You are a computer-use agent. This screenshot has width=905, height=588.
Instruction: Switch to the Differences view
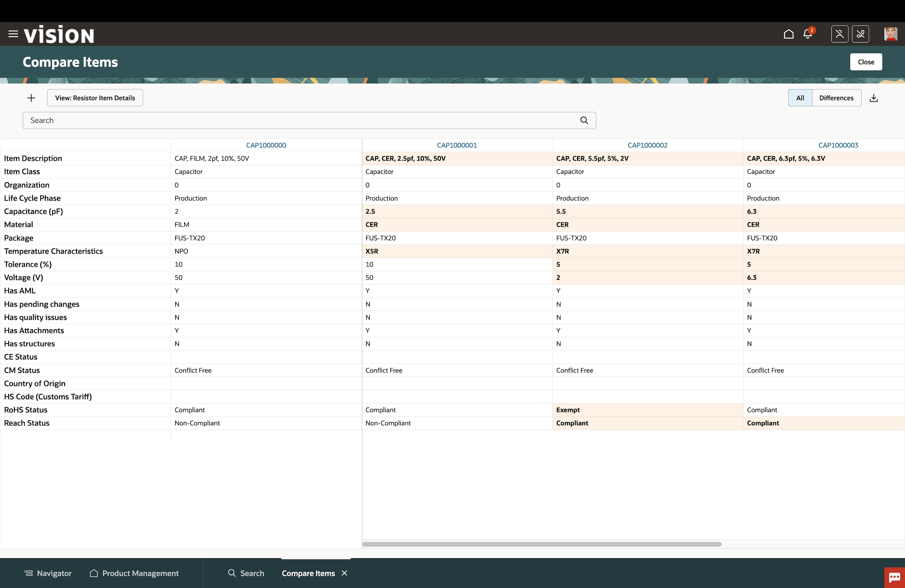pyautogui.click(x=836, y=98)
